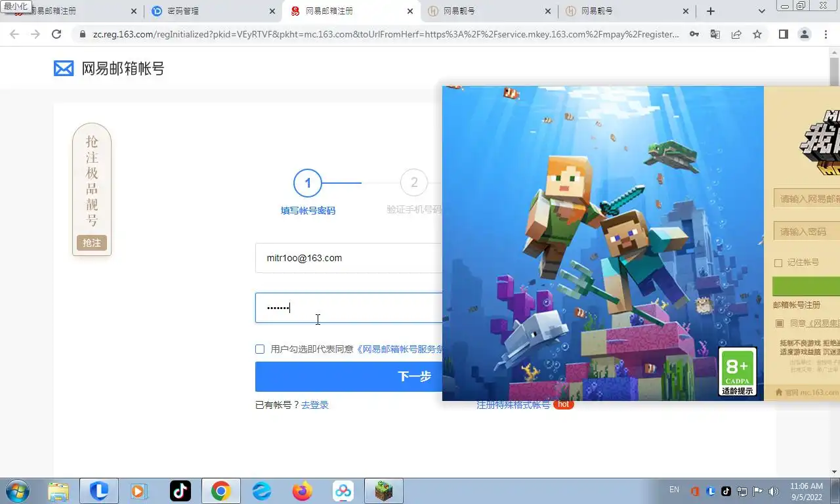This screenshot has height=504, width=840.
Task: Click the 8+ CADPA age rating badge
Action: pos(738,371)
